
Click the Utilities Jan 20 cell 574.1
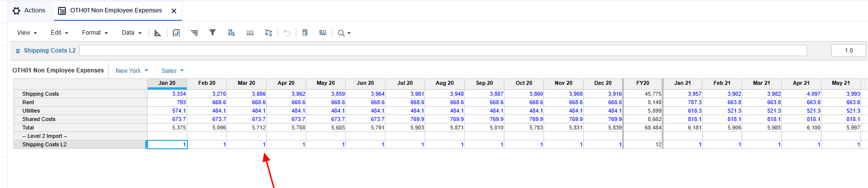pyautogui.click(x=167, y=111)
